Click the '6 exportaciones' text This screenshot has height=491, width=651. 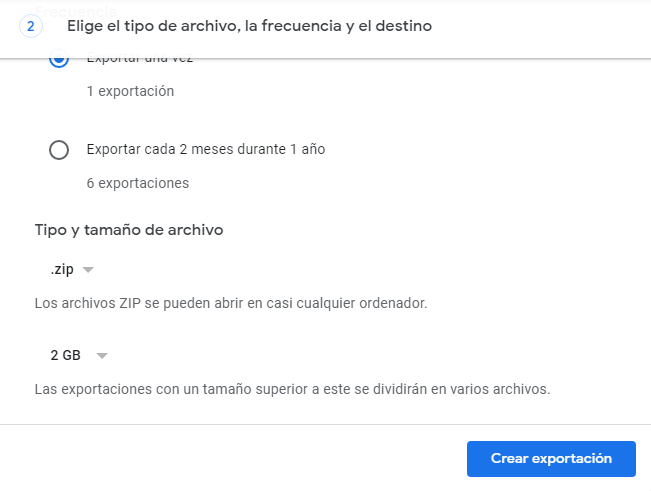click(x=138, y=183)
